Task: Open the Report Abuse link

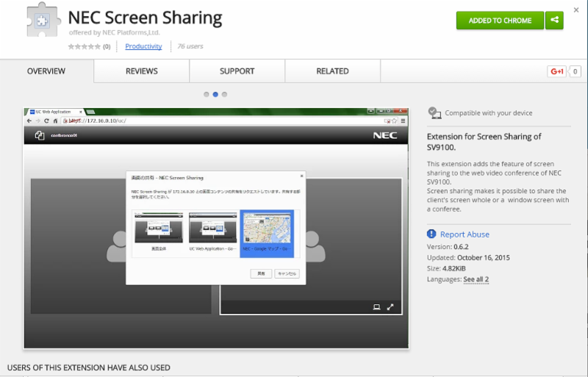Action: [x=465, y=234]
